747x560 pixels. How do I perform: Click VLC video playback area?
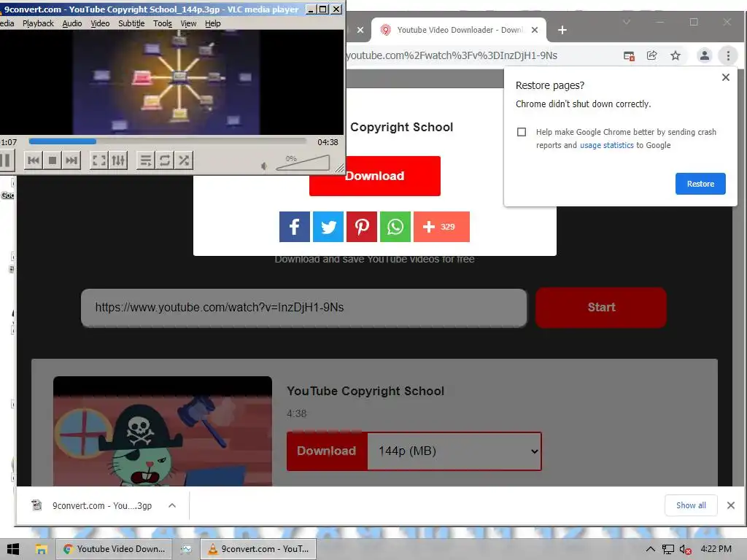(x=171, y=82)
